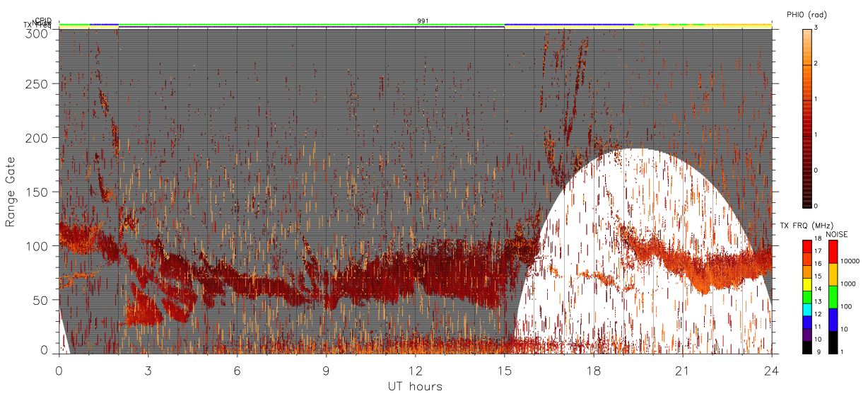868x401 pixels.
Task: Click y-axis tick label '250'
Action: pos(37,84)
